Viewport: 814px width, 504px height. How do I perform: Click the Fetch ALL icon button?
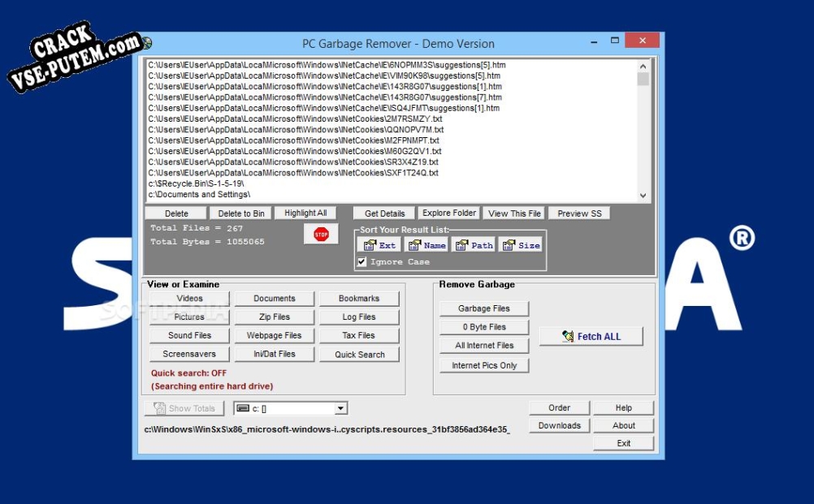click(591, 336)
